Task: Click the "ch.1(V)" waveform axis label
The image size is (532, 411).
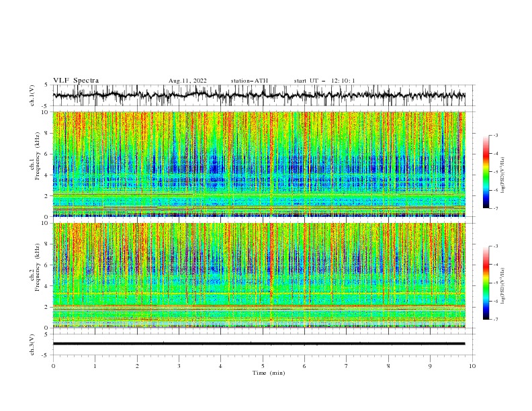Action: pos(32,95)
